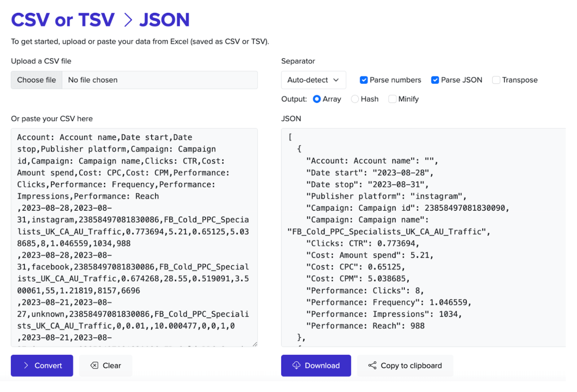This screenshot has width=577, height=392.
Task: Click the chevron icon on Convert button
Action: click(x=26, y=365)
